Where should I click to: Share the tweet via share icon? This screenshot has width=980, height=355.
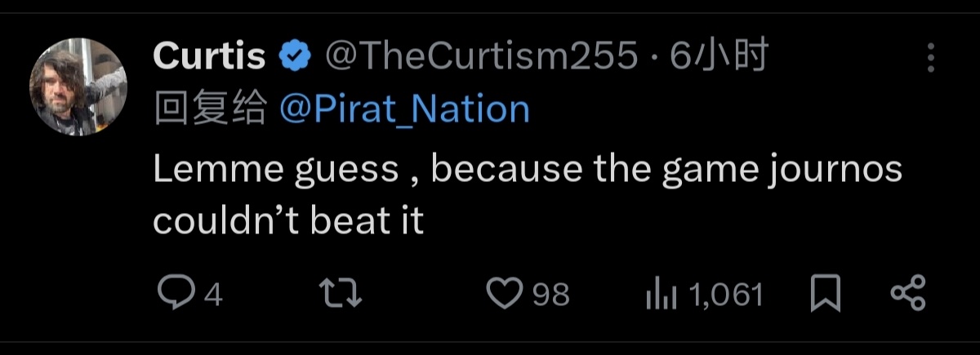point(906,294)
